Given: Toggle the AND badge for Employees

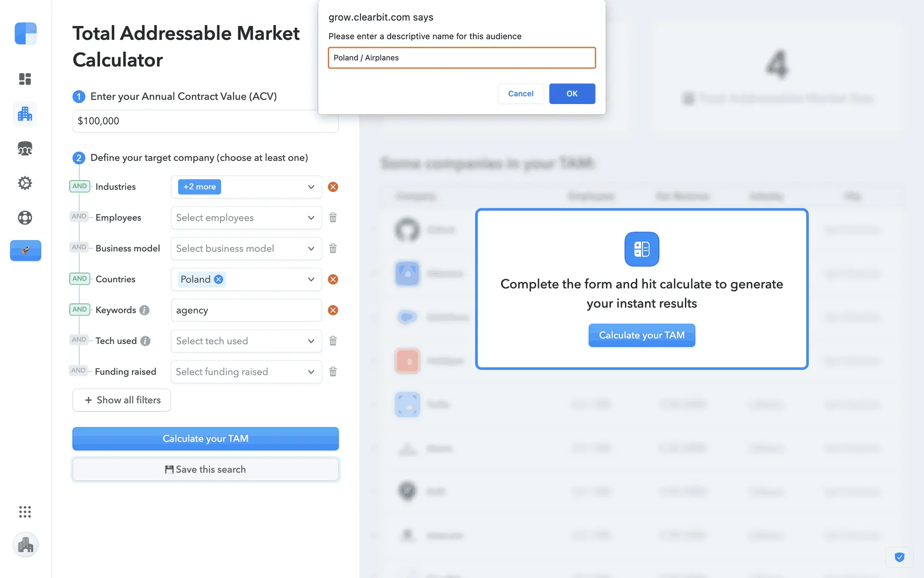Looking at the screenshot, I should click(79, 217).
